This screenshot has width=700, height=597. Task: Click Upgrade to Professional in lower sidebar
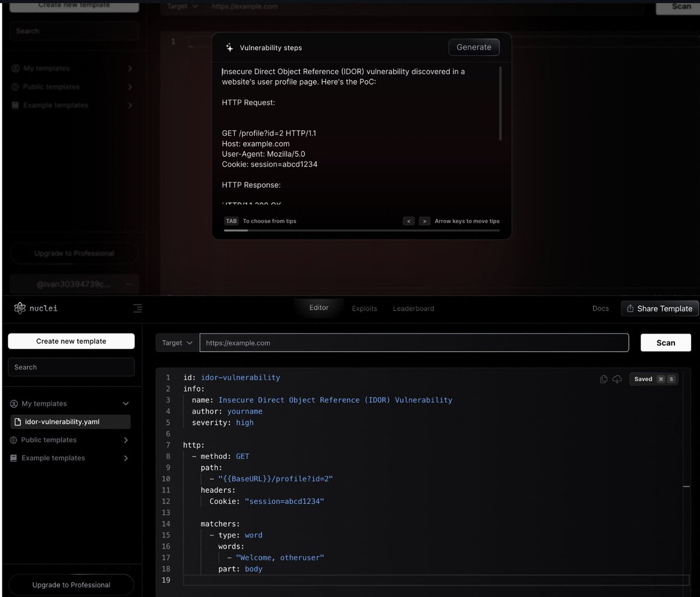coord(71,585)
